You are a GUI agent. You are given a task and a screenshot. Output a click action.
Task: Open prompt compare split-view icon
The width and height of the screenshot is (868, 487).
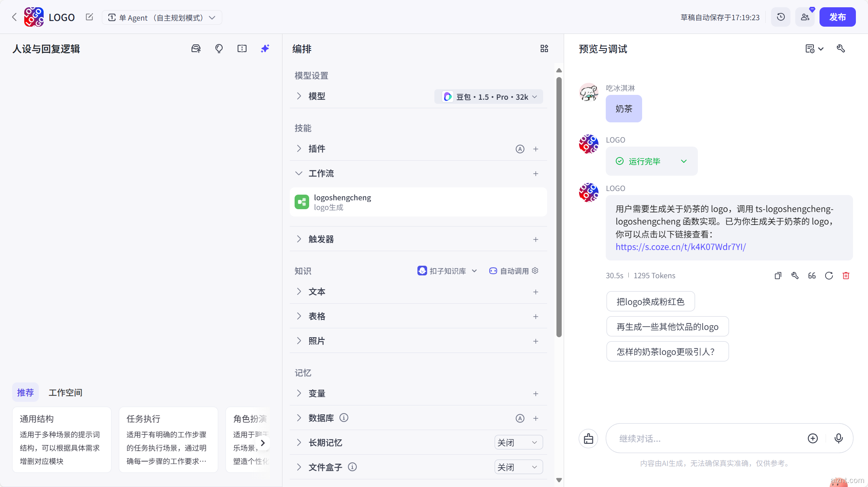[242, 48]
